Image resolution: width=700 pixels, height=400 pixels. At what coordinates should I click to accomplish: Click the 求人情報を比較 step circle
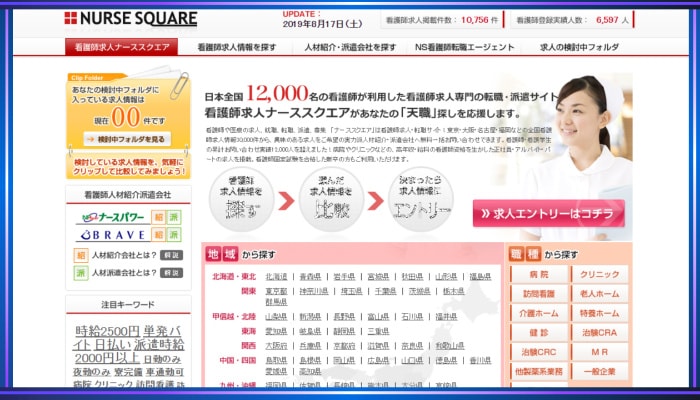[x=331, y=200]
